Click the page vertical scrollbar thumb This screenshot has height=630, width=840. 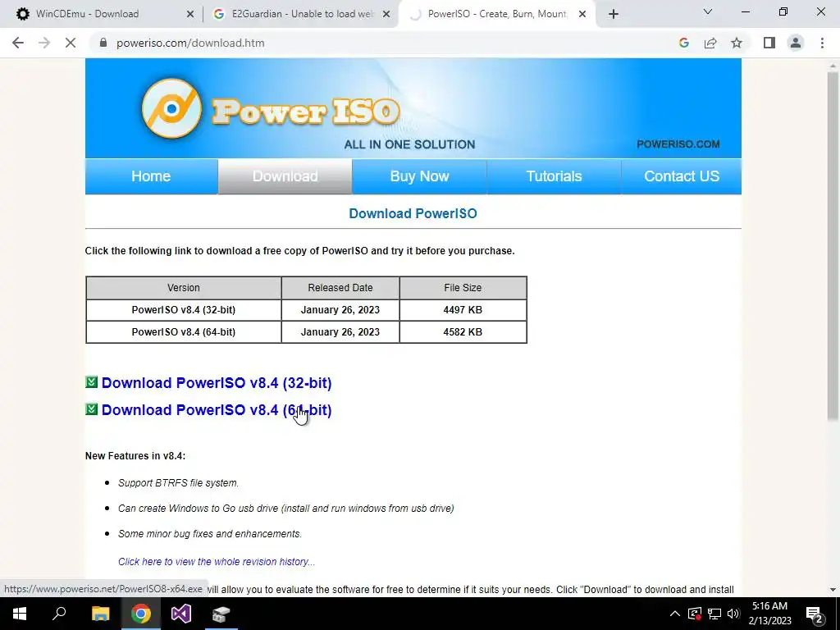pyautogui.click(x=833, y=246)
